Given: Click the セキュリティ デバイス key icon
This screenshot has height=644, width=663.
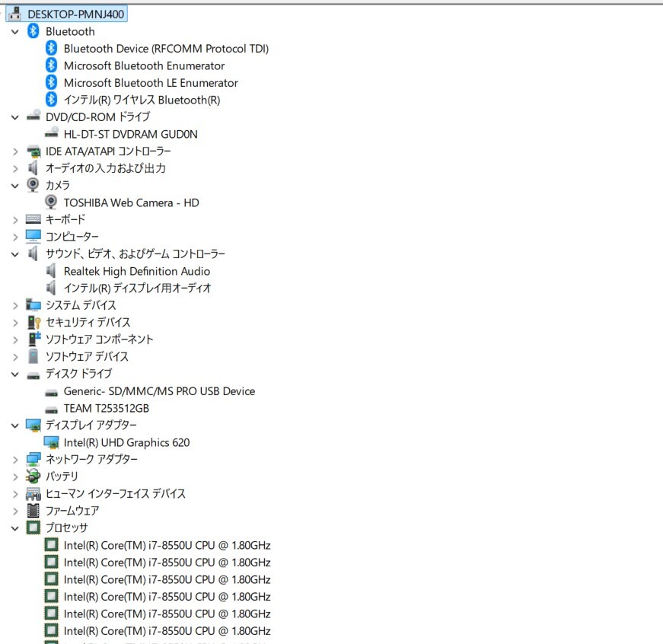Looking at the screenshot, I should point(33,322).
